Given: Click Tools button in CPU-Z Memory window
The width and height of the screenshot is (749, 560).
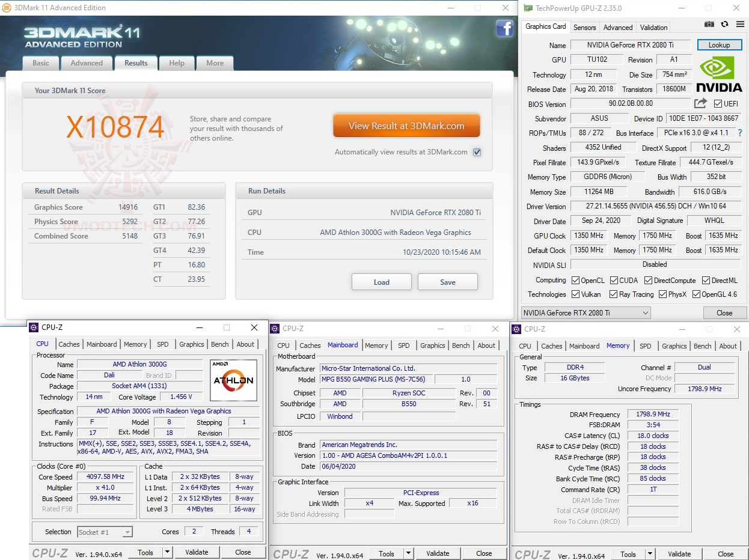Looking at the screenshot, I should click(x=628, y=554).
